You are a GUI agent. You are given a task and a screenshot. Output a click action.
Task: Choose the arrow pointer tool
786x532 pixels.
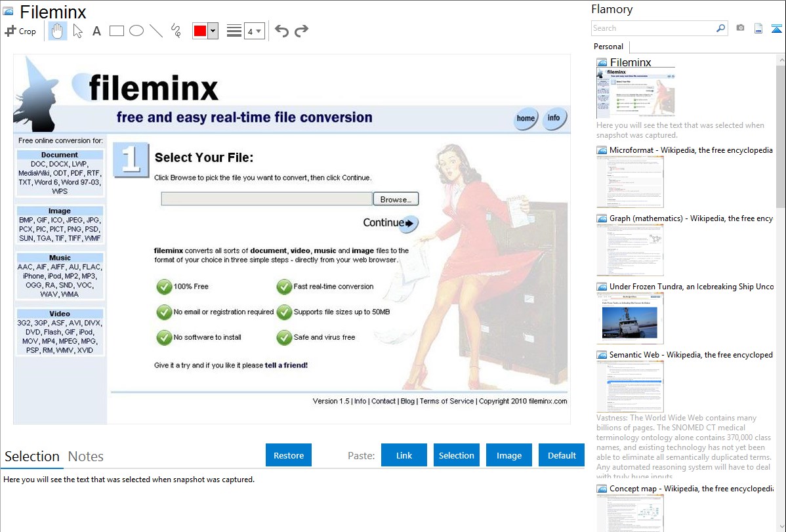click(77, 31)
